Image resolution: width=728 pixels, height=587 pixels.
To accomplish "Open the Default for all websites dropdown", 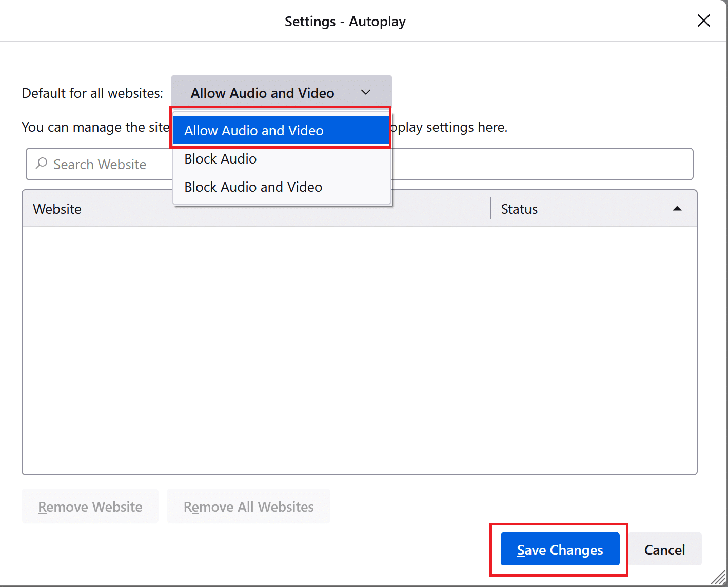I will (x=281, y=92).
